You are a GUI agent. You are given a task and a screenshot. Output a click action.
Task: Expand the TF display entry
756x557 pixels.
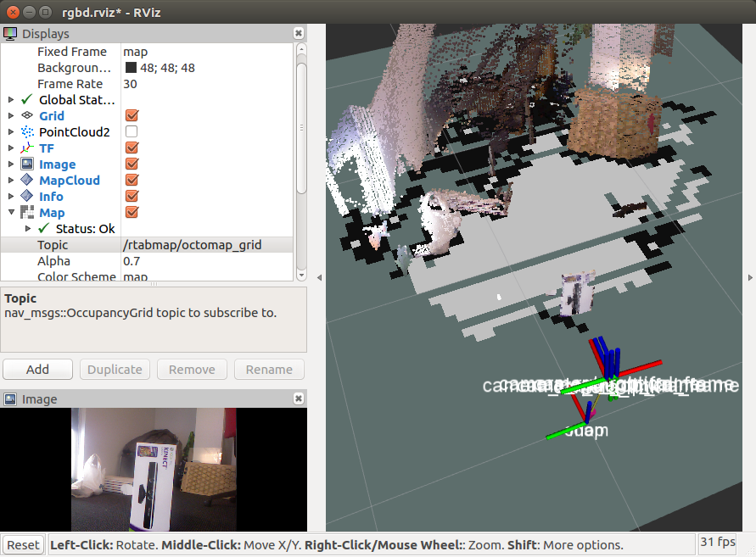click(11, 148)
